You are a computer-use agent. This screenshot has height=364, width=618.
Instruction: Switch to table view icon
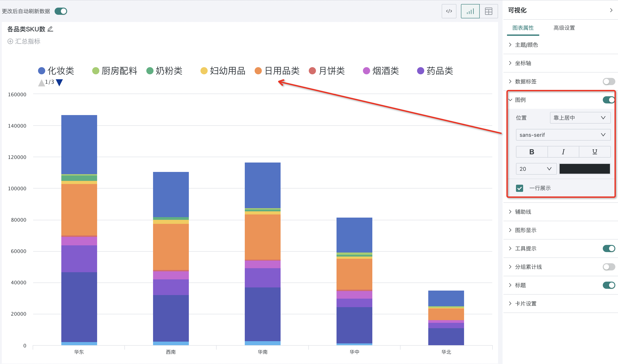pyautogui.click(x=488, y=11)
